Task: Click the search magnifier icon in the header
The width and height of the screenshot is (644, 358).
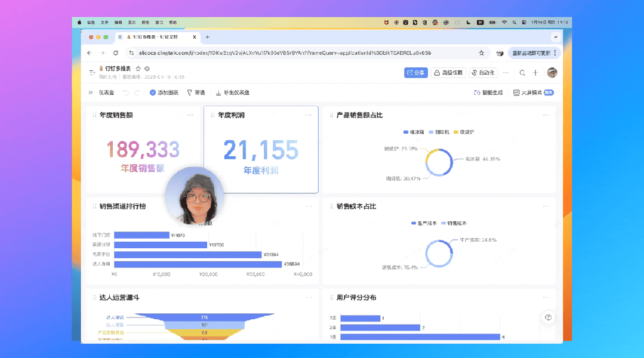Action: (522, 73)
